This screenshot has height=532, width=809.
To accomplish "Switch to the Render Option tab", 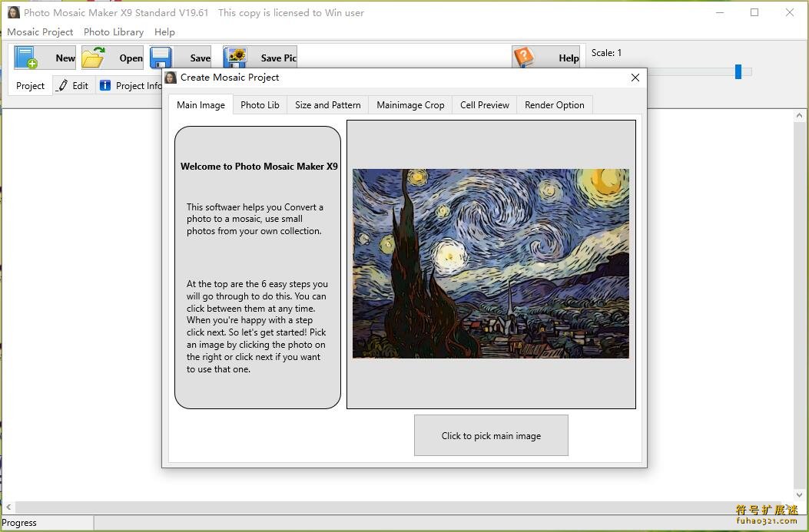I will (554, 104).
